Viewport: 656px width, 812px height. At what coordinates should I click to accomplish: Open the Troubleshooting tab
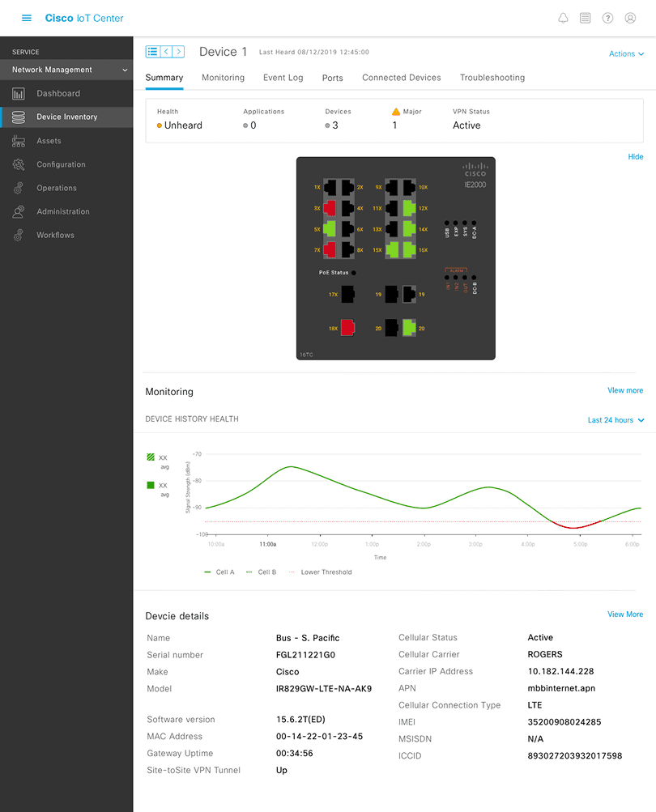(492, 78)
